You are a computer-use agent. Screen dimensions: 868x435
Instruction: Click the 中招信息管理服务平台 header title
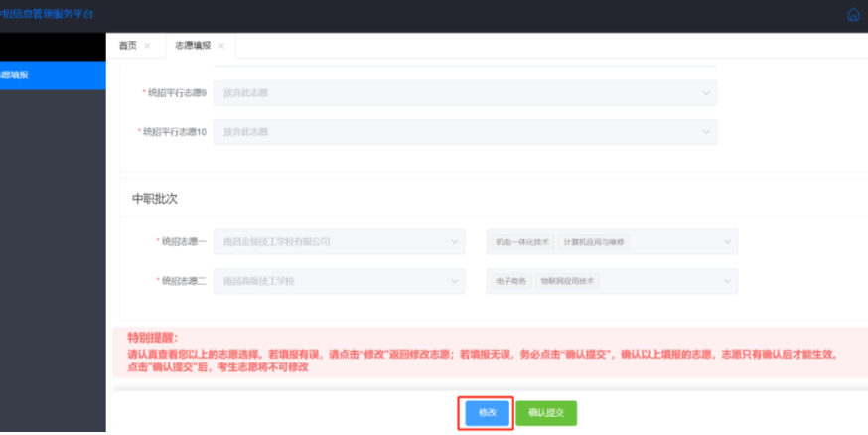tap(50, 14)
